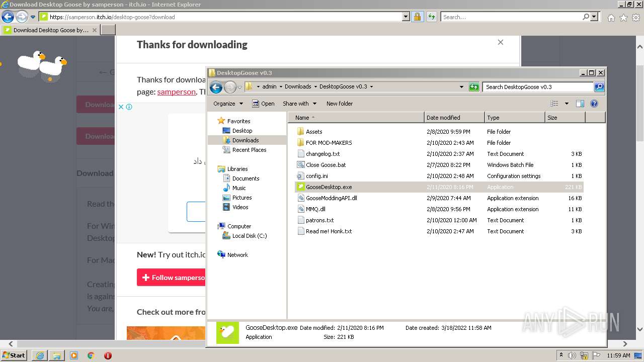Click Internet Explorer back button

click(8, 17)
